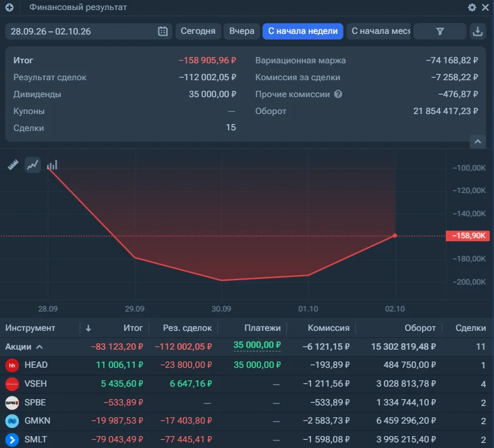This screenshot has width=494, height=448.
Task: Switch to line chart view
Action: [x=33, y=165]
